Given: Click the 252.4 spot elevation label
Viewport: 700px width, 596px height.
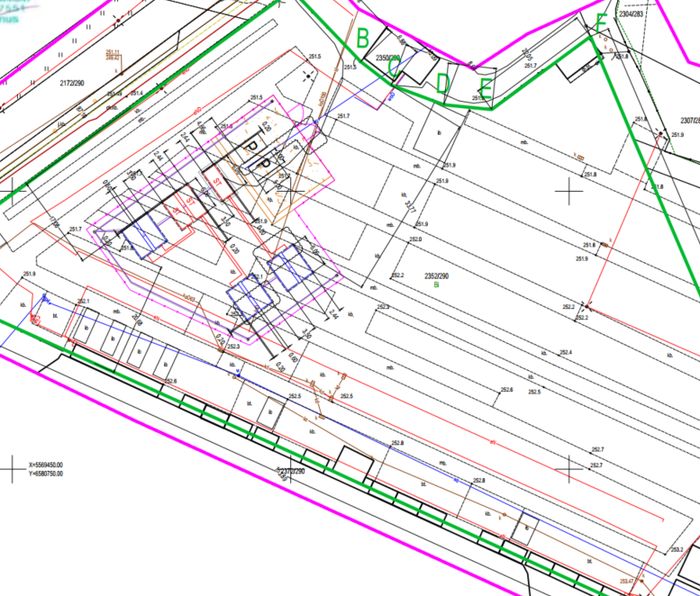Looking at the screenshot, I should tap(567, 351).
